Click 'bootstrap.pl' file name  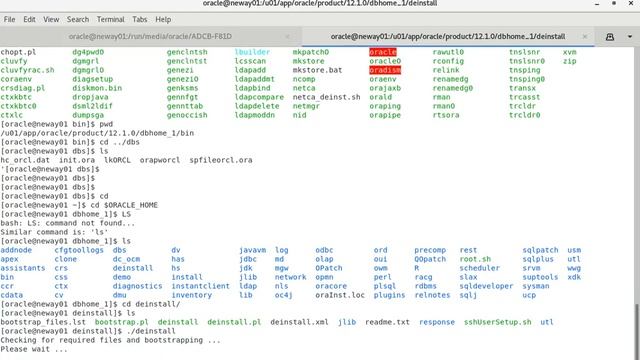[x=122, y=322]
